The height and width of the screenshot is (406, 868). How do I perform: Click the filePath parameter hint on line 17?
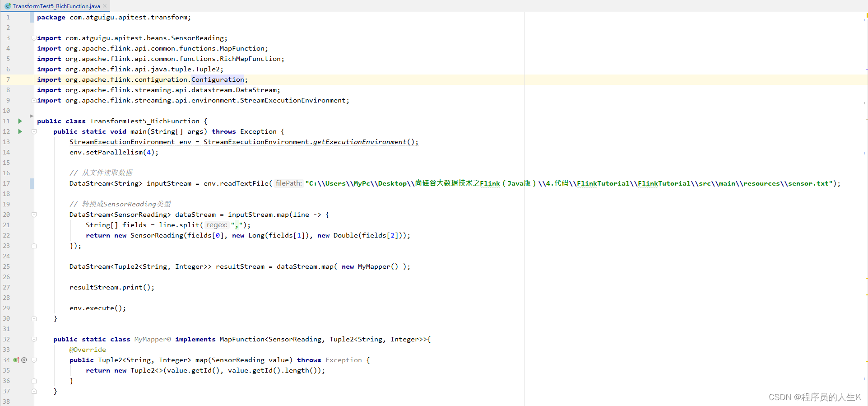(288, 183)
